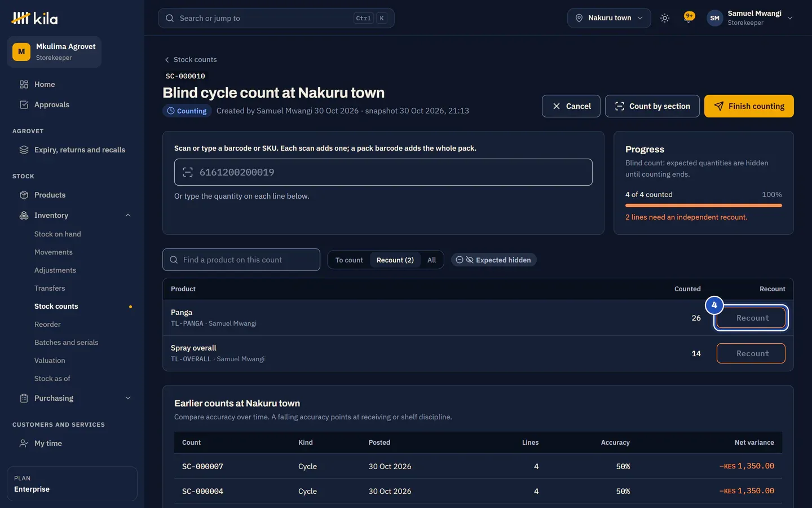Viewport: 812px width, 508px height.
Task: Toggle the Expected hidden visibility chip
Action: pos(493,260)
